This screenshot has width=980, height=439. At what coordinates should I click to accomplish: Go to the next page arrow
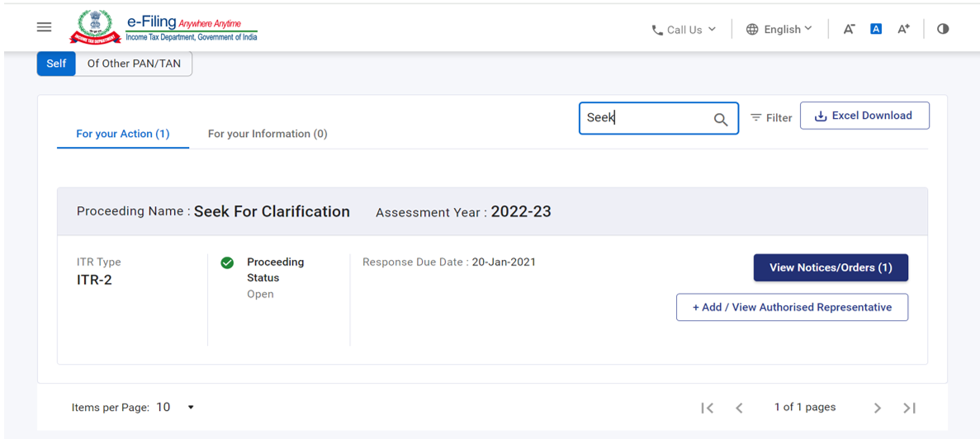click(x=877, y=408)
